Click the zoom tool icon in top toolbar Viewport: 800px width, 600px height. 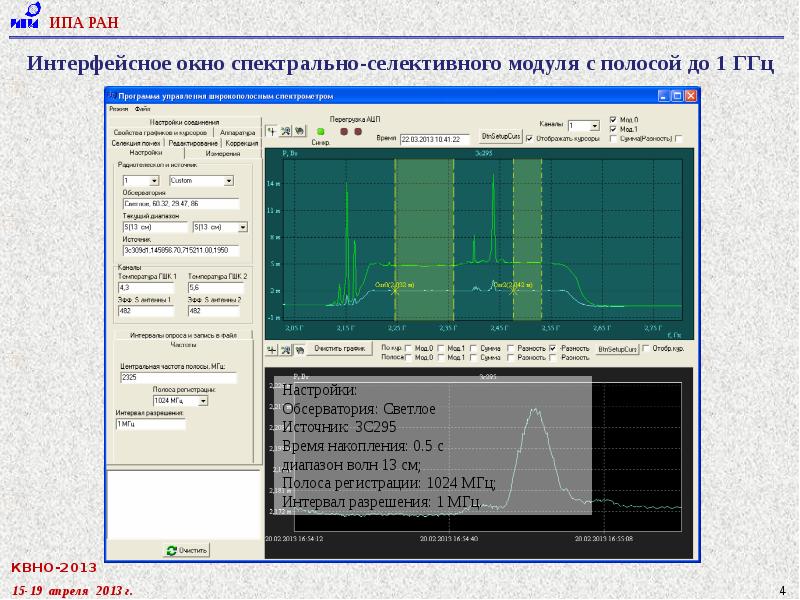(285, 131)
